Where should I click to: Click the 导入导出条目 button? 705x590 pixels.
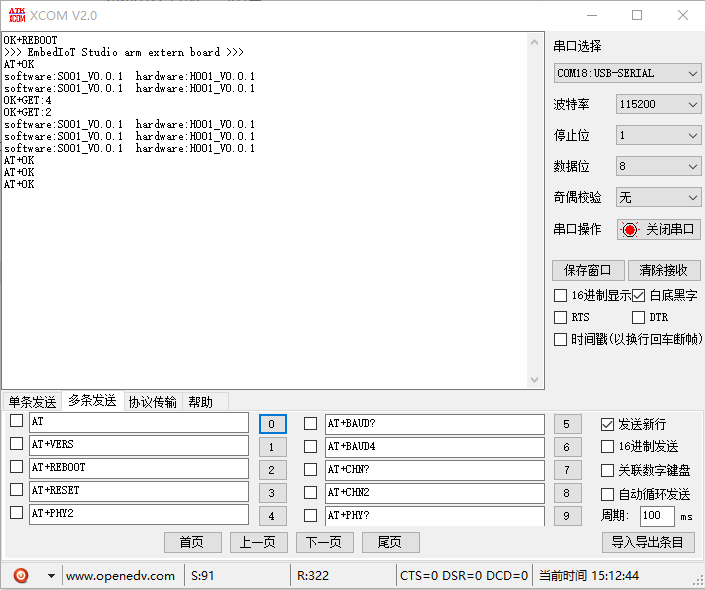click(x=648, y=542)
